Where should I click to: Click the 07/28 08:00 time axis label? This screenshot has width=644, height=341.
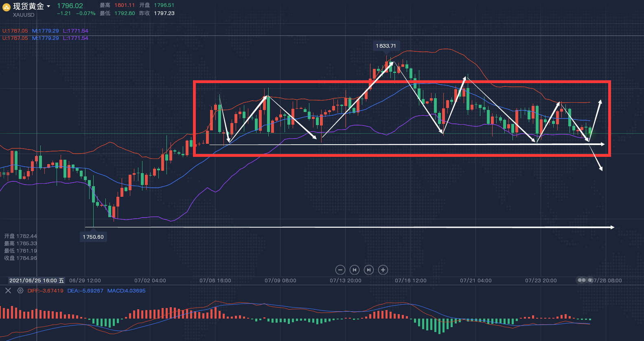coord(607,280)
